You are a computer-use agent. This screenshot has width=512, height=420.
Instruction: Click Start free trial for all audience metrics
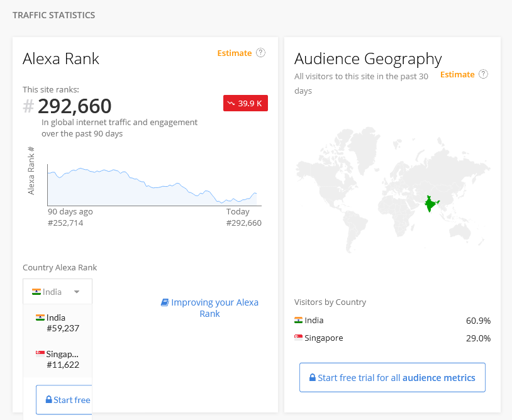[x=392, y=378]
